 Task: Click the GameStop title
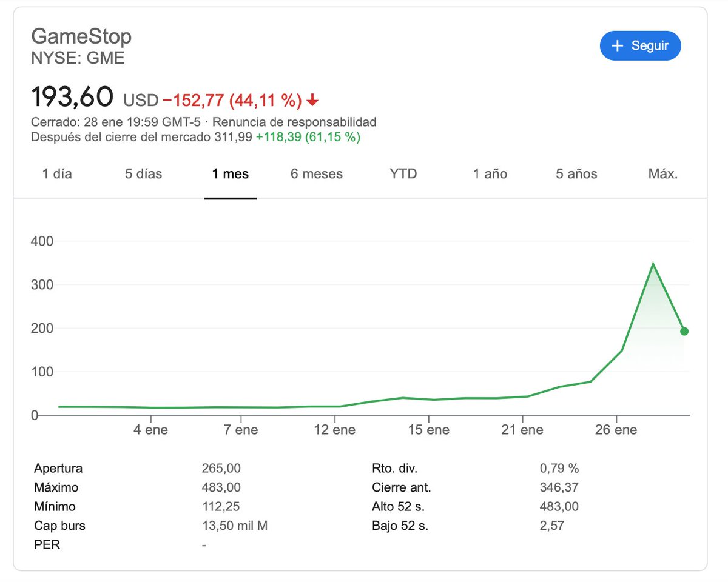click(x=82, y=36)
